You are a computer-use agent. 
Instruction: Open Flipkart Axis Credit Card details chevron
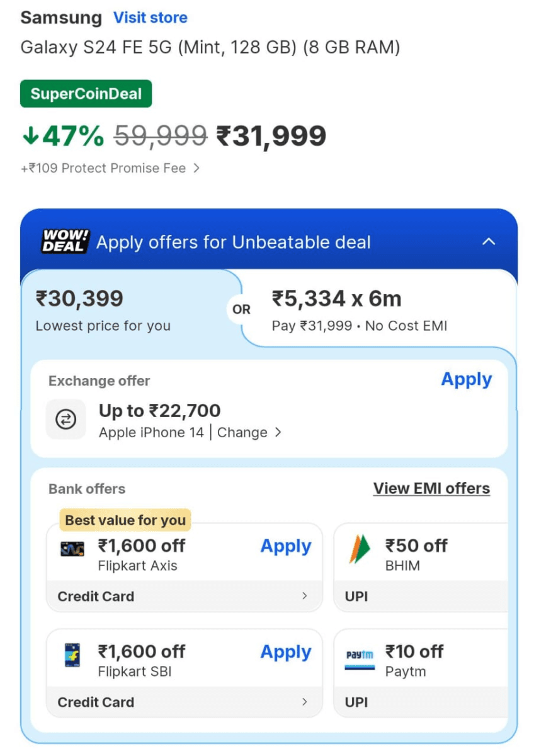point(305,596)
